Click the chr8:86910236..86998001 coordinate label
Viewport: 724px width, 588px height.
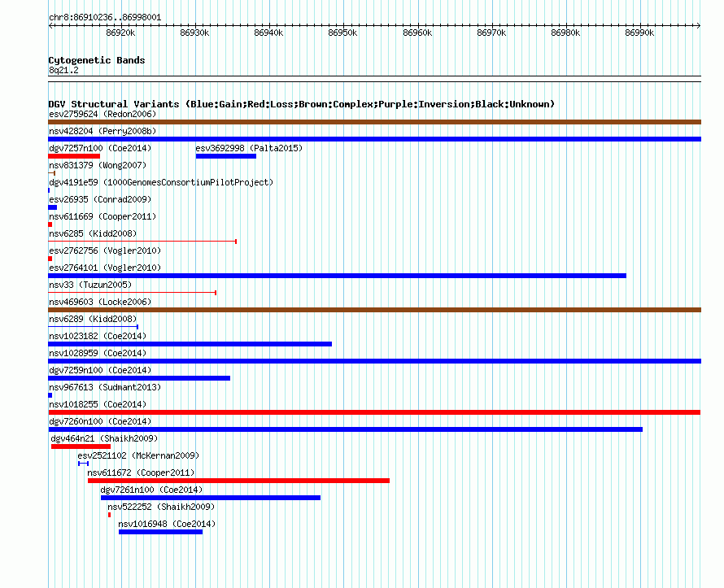pos(105,18)
